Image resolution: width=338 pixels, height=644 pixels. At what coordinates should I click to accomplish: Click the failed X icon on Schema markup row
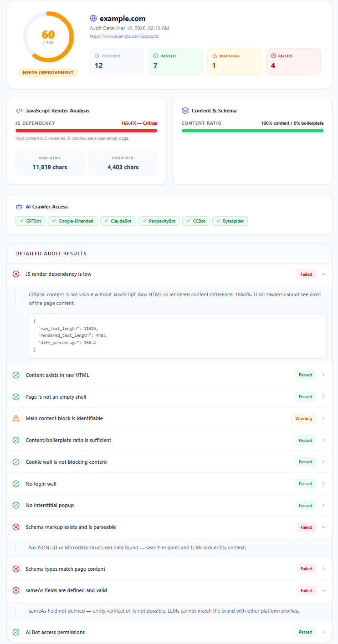(x=16, y=527)
